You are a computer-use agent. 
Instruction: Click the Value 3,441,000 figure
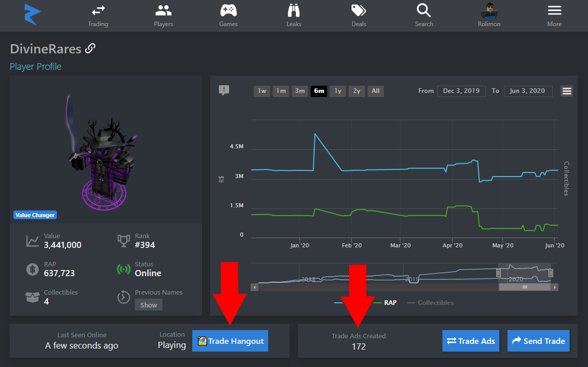click(63, 245)
